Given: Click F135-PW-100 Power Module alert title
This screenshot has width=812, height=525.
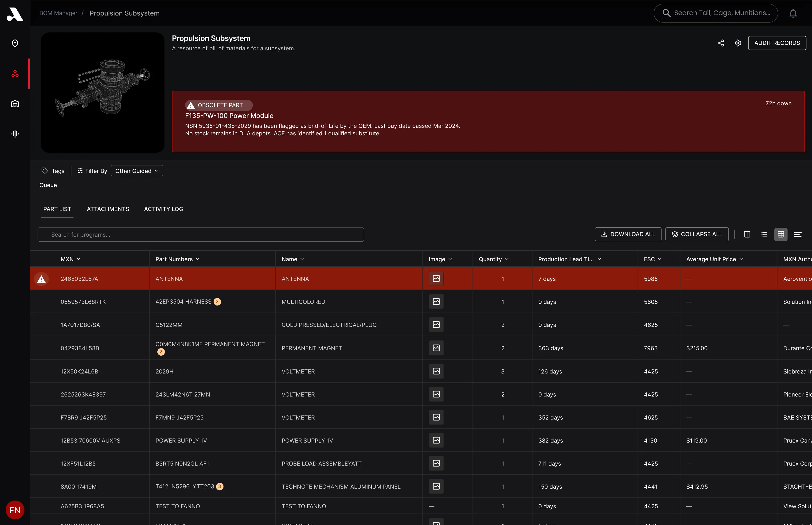Looking at the screenshot, I should [229, 116].
